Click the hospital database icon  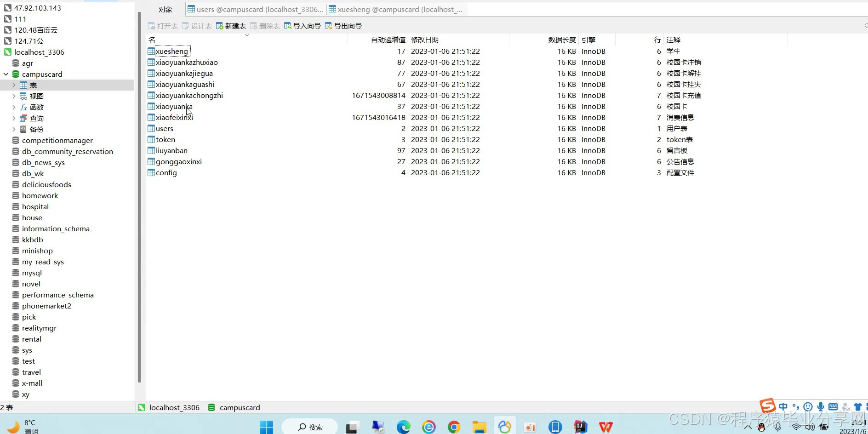click(x=16, y=206)
